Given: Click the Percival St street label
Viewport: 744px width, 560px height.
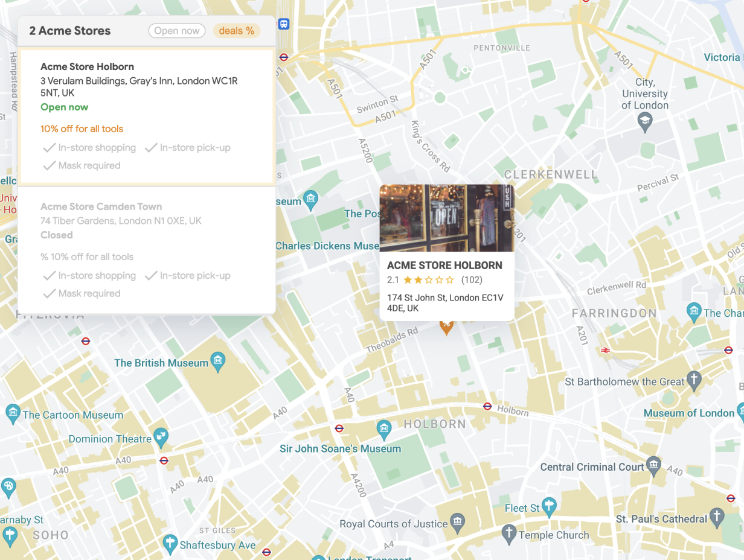Looking at the screenshot, I should point(658,183).
